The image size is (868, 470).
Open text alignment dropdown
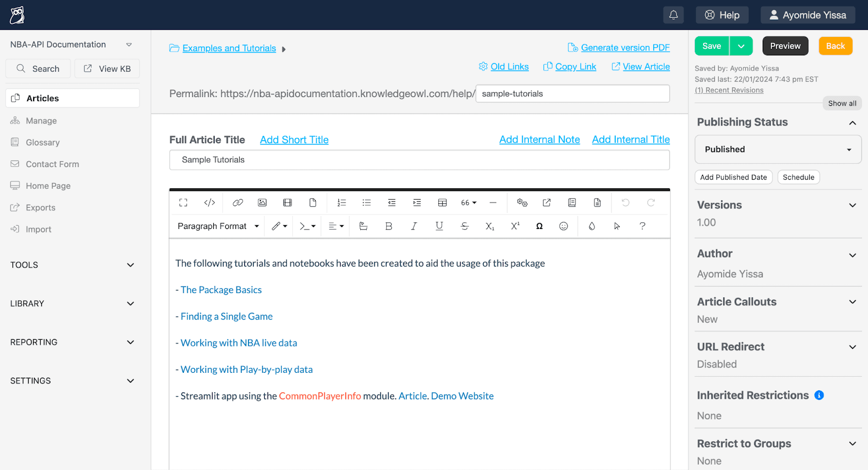(336, 226)
